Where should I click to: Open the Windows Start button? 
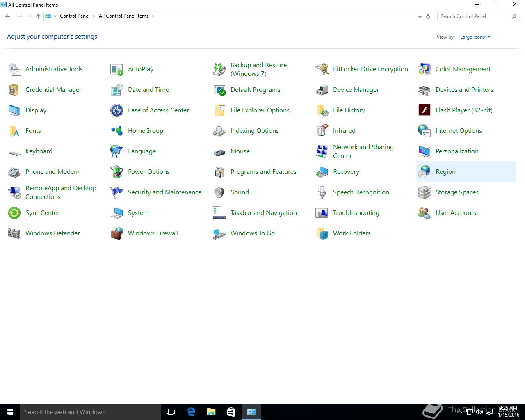pyautogui.click(x=10, y=412)
